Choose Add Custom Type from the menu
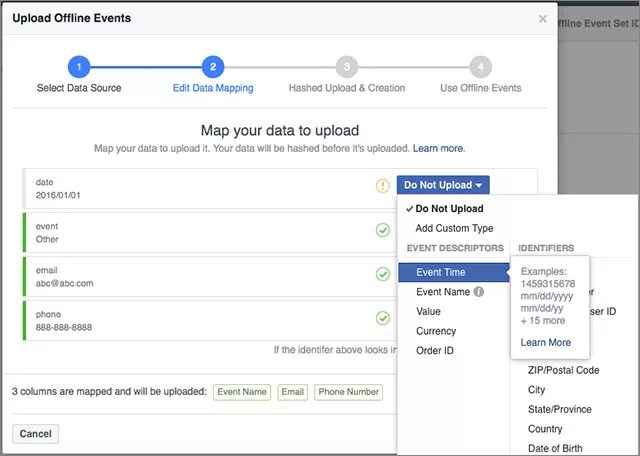The width and height of the screenshot is (640, 456). pyautogui.click(x=454, y=228)
